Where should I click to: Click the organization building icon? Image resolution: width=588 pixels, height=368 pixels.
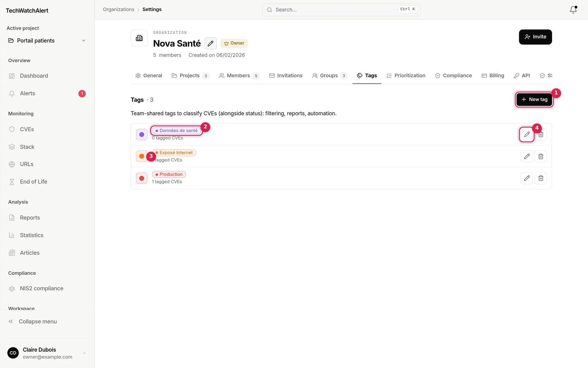(139, 38)
